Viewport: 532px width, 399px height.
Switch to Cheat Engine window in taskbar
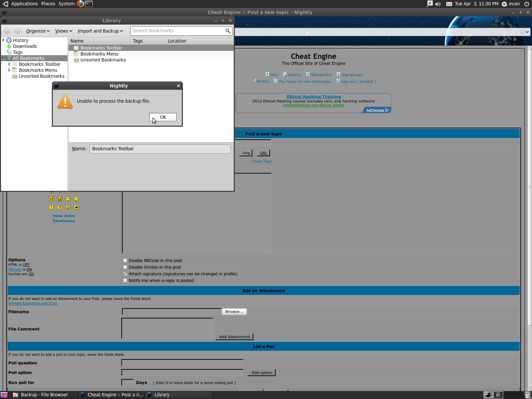click(x=112, y=395)
